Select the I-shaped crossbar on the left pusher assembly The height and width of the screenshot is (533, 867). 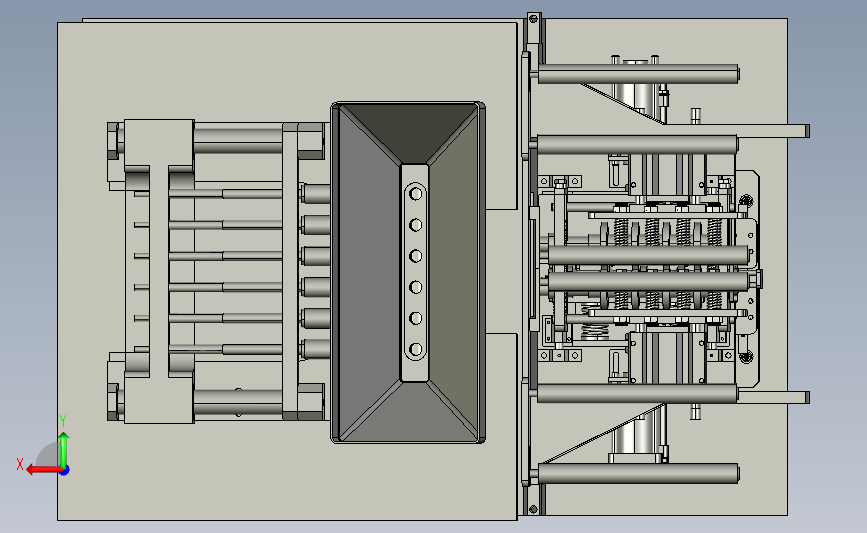[159, 271]
